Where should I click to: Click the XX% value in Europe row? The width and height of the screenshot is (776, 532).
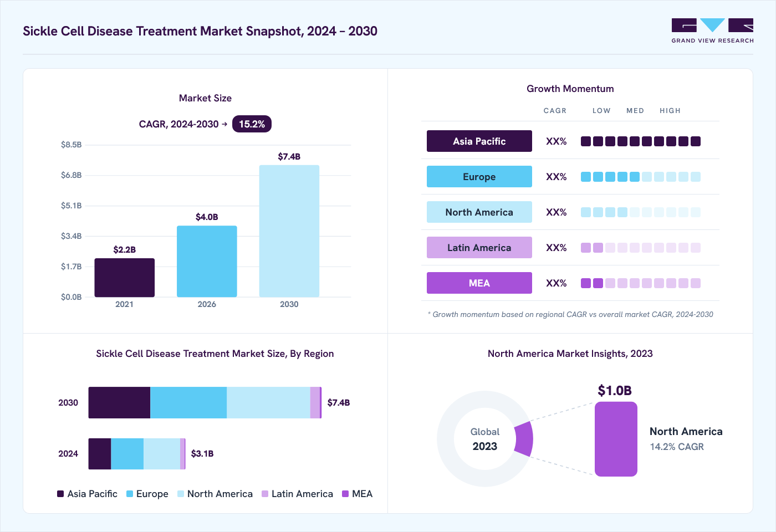pos(557,177)
